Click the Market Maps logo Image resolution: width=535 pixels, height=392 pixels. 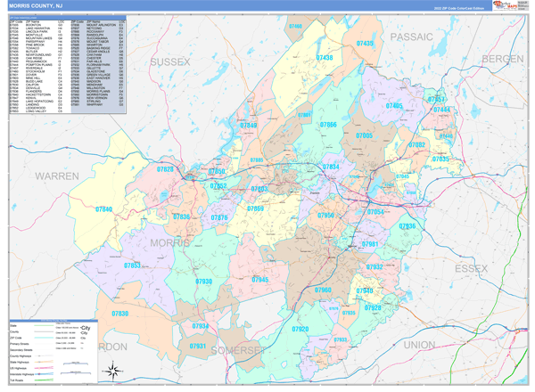(x=508, y=7)
